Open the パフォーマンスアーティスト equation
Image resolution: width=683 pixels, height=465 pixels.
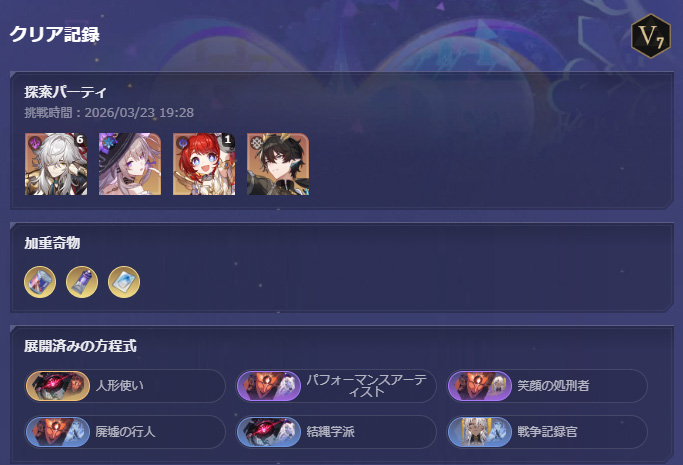coord(336,386)
